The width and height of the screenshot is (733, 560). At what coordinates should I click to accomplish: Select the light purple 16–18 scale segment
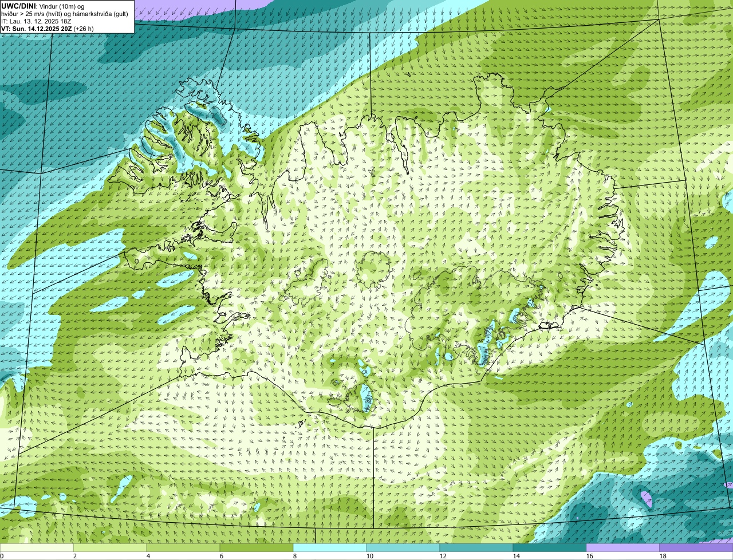[x=623, y=548]
